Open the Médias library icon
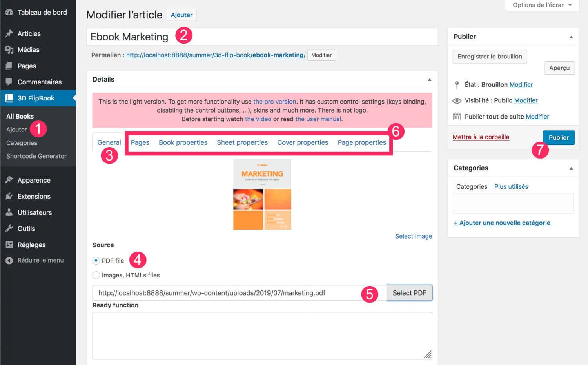Viewport: 588px width, 365px height. pos(9,50)
